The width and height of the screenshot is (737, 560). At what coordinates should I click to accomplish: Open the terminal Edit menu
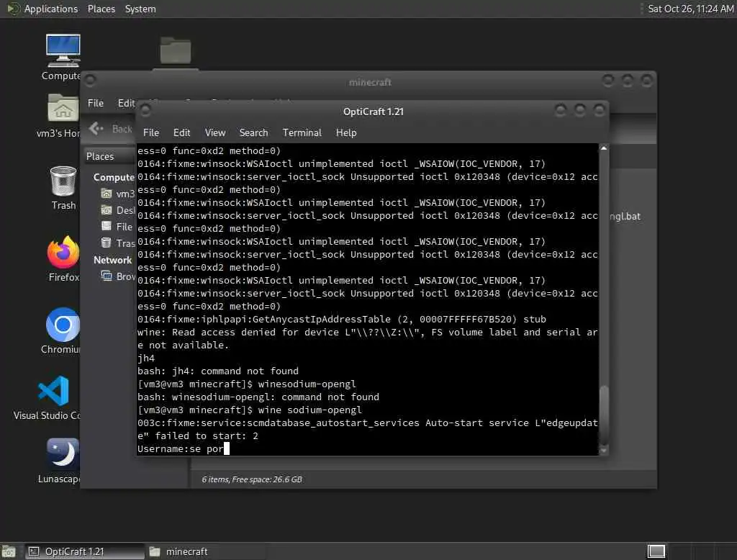pos(181,132)
